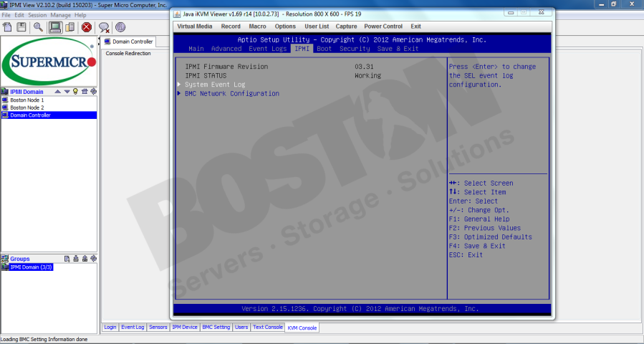
Task: Switch to the BMC Setting tab
Action: (216, 327)
